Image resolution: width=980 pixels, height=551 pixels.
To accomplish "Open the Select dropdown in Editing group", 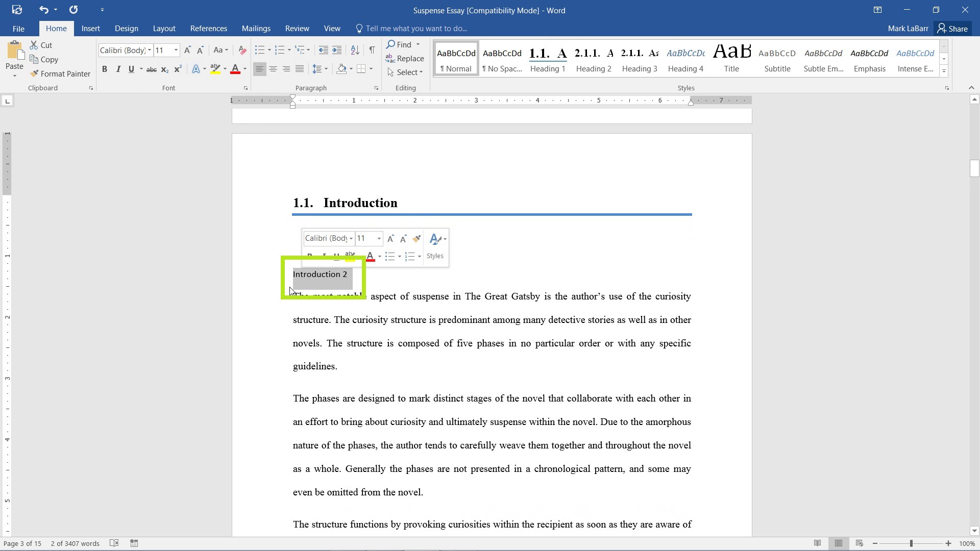I will 406,72.
